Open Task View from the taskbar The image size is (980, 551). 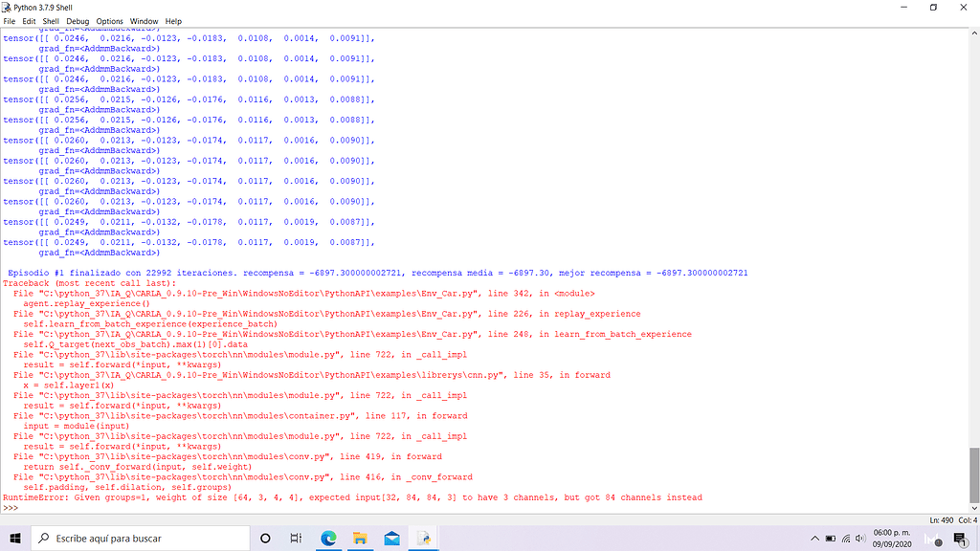click(x=297, y=538)
